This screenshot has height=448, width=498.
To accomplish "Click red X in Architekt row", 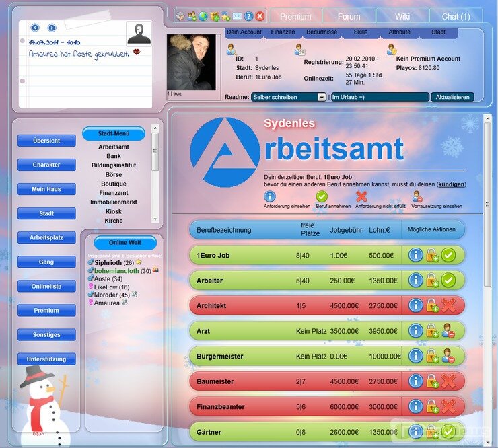I will 448,305.
